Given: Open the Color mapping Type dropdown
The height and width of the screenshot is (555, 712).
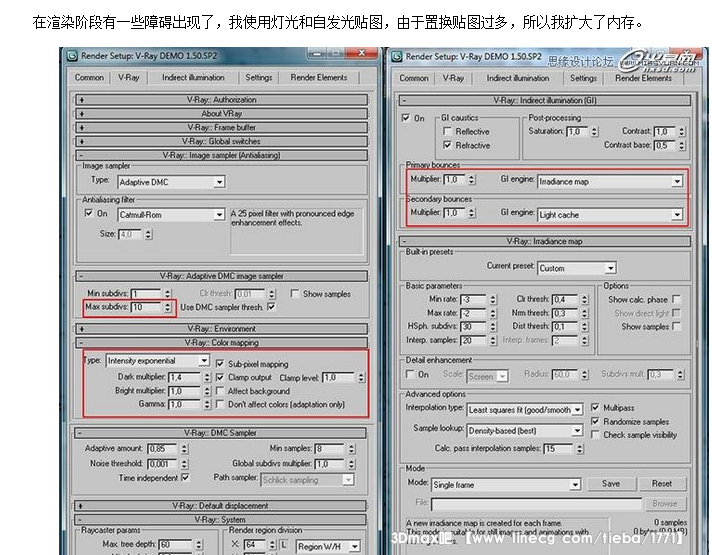Looking at the screenshot, I should [158, 361].
